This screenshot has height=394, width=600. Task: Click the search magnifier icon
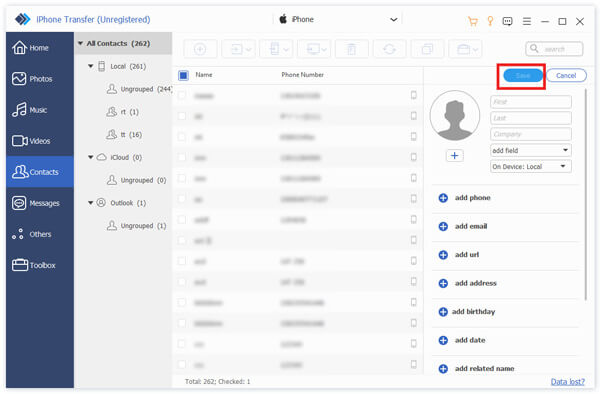[534, 49]
